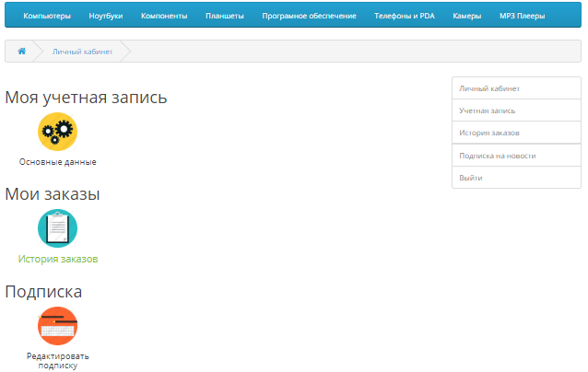
Task: Open Подписка на новости in sidebar
Action: click(497, 156)
